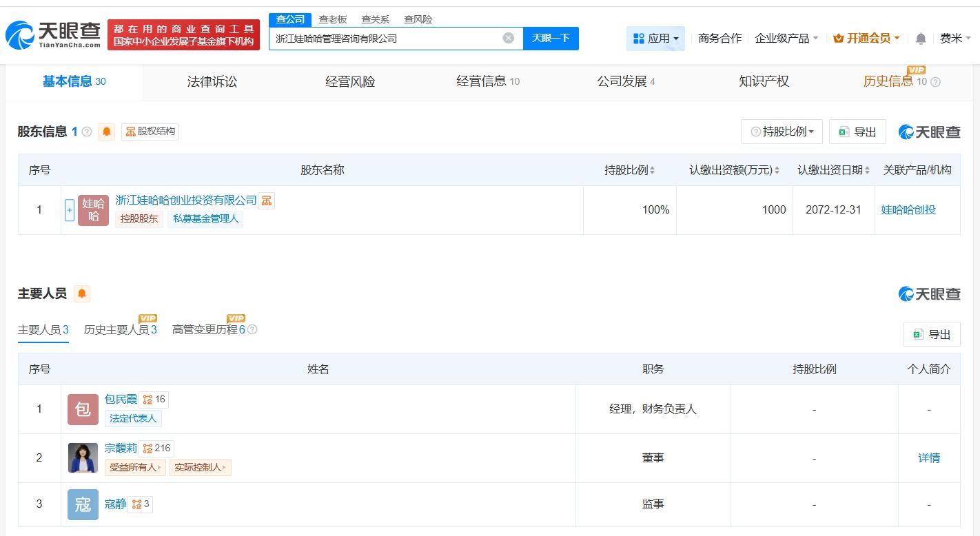
Task: Expand the 企业级产品 menu
Action: 786,39
